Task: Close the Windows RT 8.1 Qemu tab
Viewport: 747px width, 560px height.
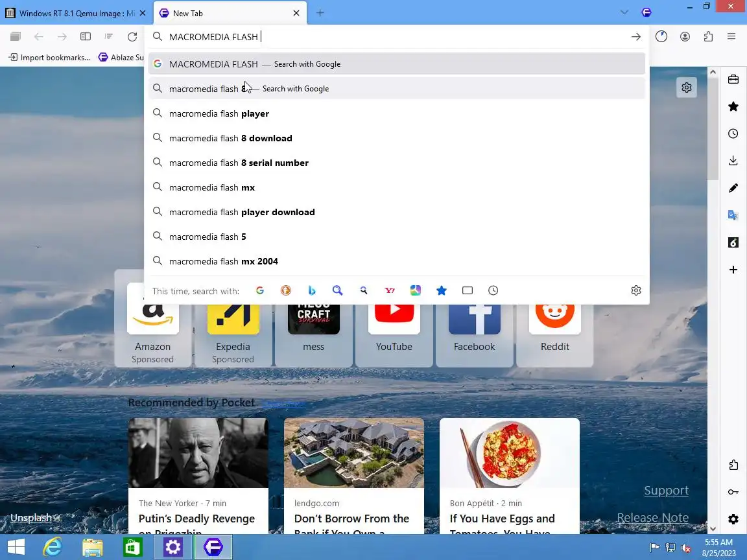Action: tap(143, 14)
